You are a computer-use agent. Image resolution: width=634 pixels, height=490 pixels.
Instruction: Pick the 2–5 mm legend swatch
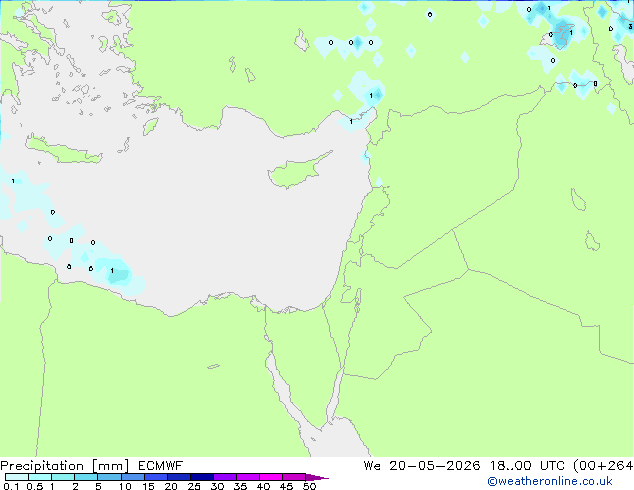(86, 477)
